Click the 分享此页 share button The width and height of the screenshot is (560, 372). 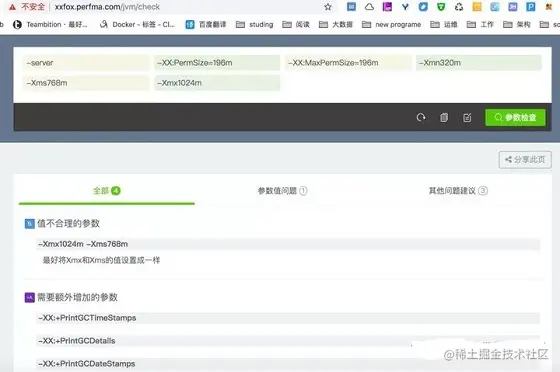click(525, 160)
